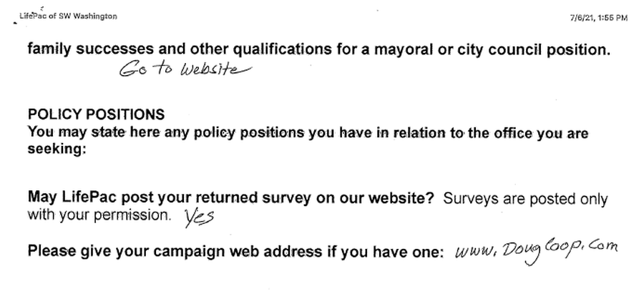
Task: Click the '1:55 PM' time in the header
Action: point(613,18)
